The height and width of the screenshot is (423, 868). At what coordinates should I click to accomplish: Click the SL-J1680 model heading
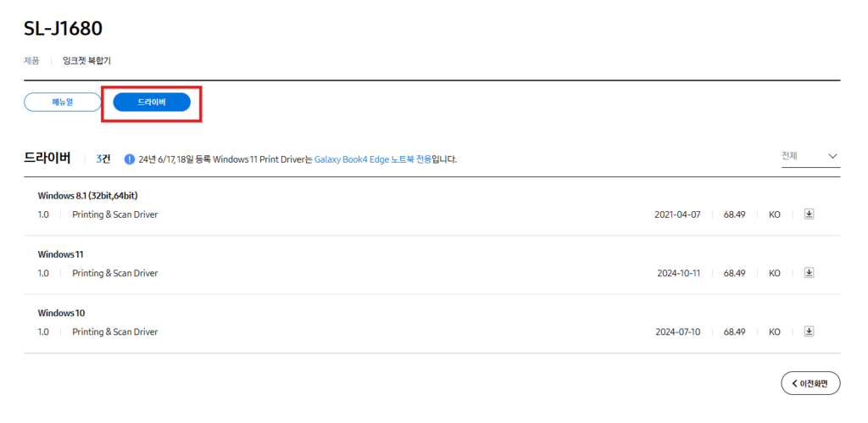click(x=63, y=29)
